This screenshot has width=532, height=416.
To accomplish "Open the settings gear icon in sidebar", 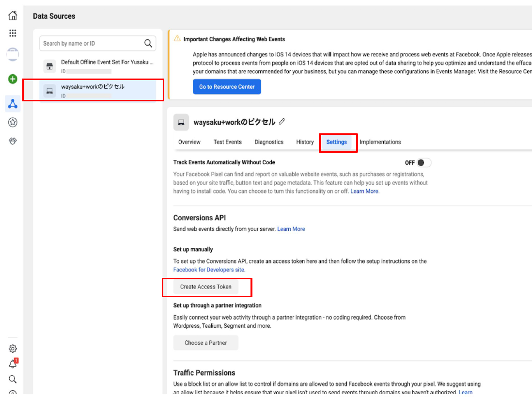I will click(x=13, y=349).
